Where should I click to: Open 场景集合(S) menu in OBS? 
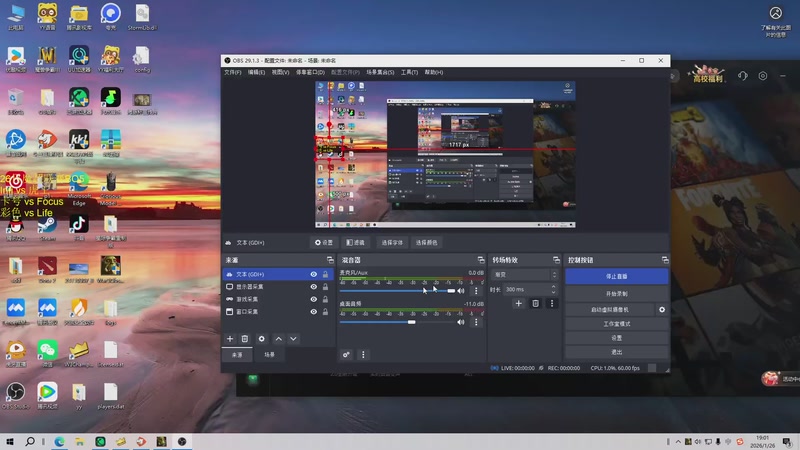click(x=380, y=72)
